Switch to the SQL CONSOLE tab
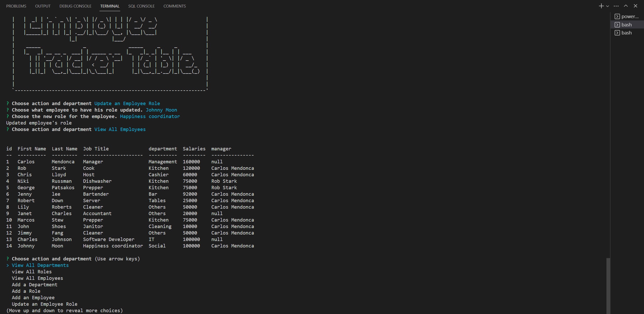The width and height of the screenshot is (644, 314). (x=141, y=6)
